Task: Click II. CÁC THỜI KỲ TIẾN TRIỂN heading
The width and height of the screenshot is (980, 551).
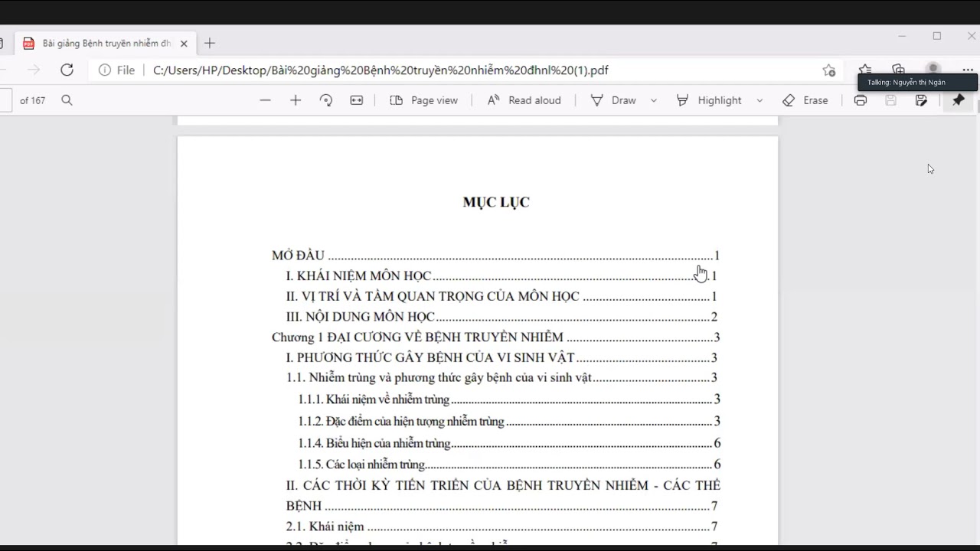Action: pos(503,495)
